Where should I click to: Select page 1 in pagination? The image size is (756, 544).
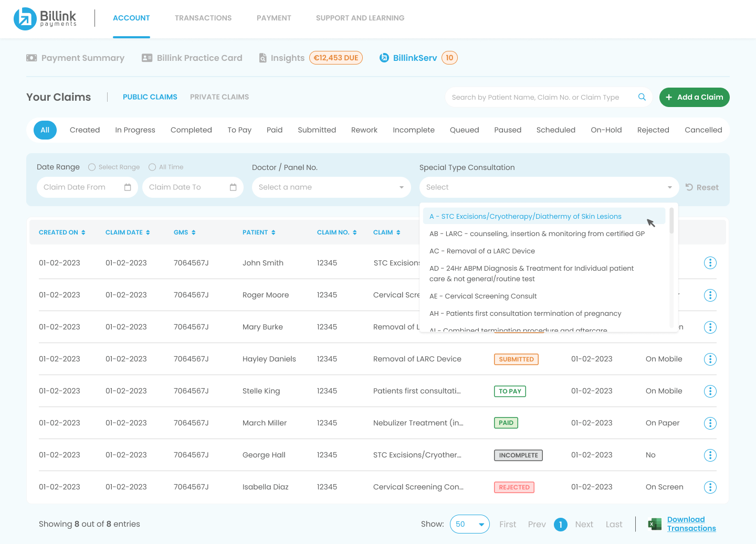click(x=561, y=524)
